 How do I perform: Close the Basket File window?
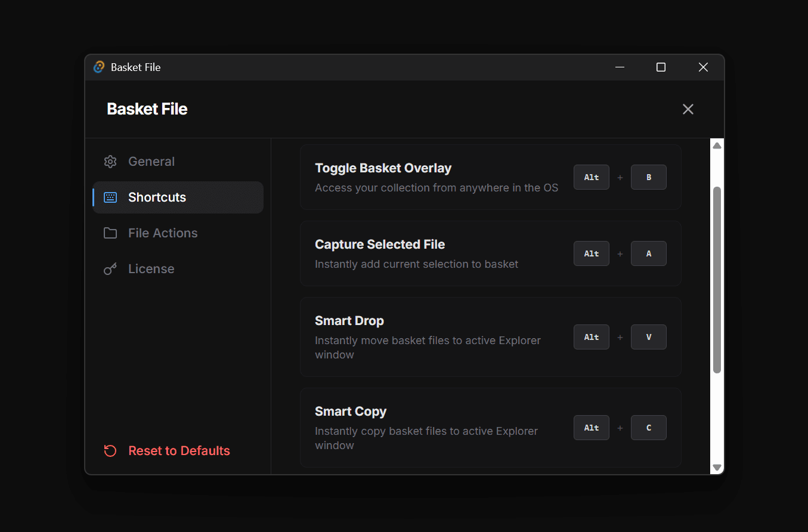click(703, 67)
